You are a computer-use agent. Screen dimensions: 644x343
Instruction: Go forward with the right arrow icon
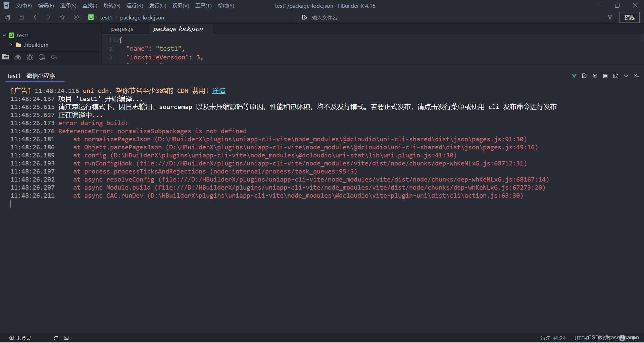click(x=49, y=17)
